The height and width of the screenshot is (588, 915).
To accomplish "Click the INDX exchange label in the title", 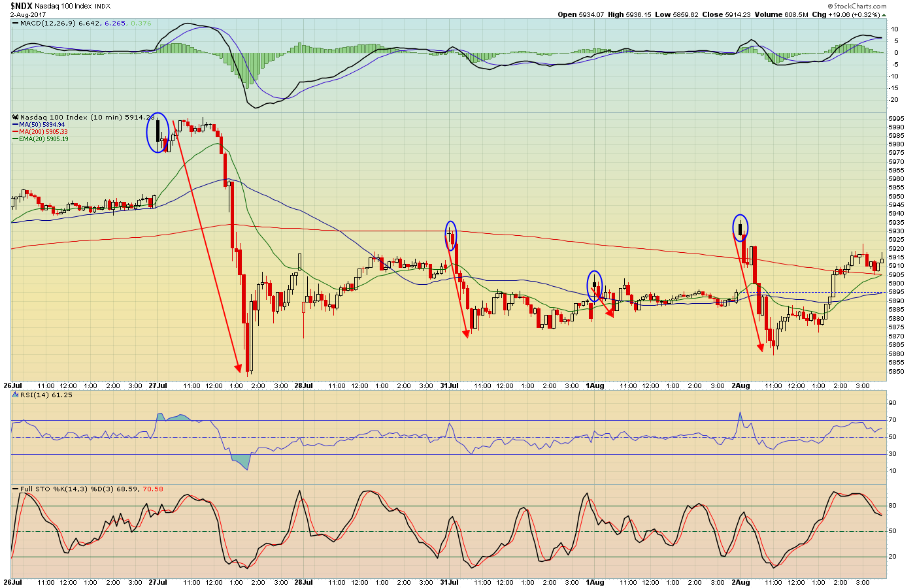I will 102,7.
